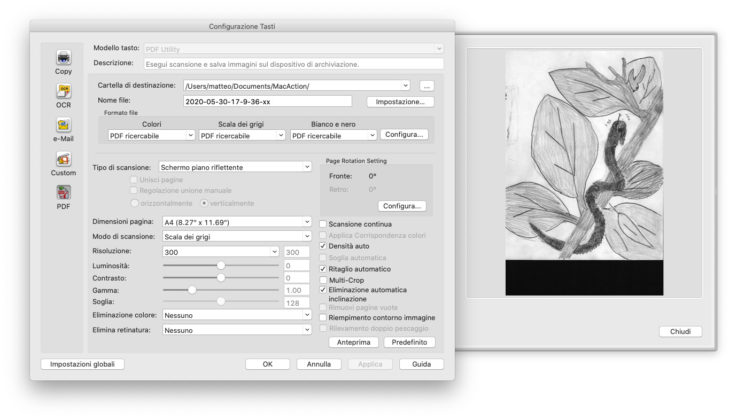
Task: Click the scanned snake drawing preview
Action: pos(584,173)
